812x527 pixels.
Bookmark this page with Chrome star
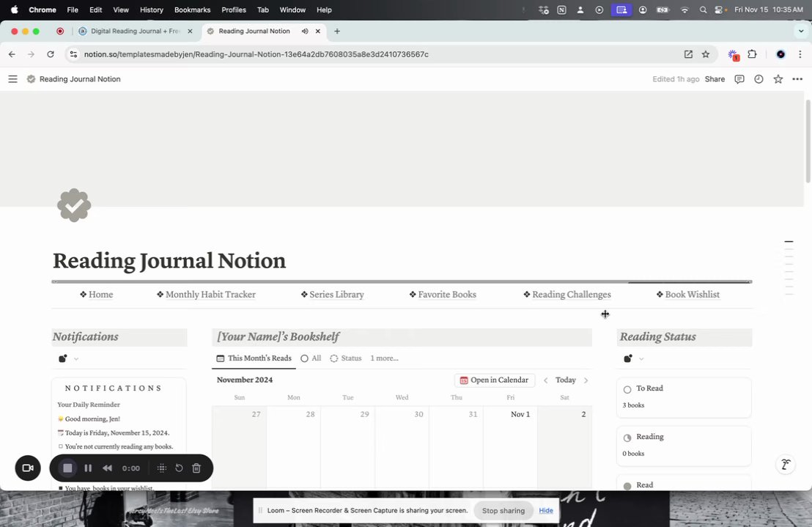(705, 54)
